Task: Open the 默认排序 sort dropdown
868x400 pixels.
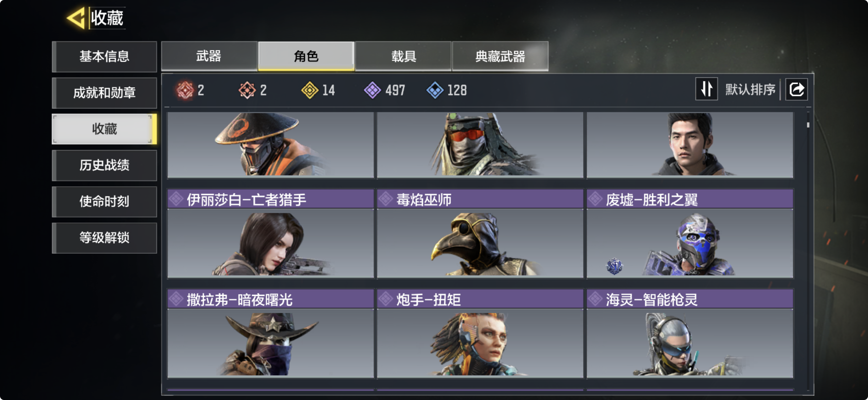Action: coord(750,90)
